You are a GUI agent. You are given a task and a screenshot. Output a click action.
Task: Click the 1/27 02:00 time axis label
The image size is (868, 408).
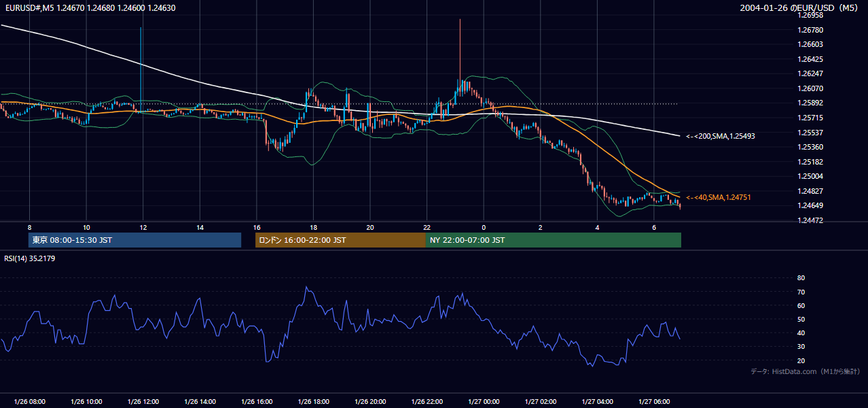click(541, 402)
